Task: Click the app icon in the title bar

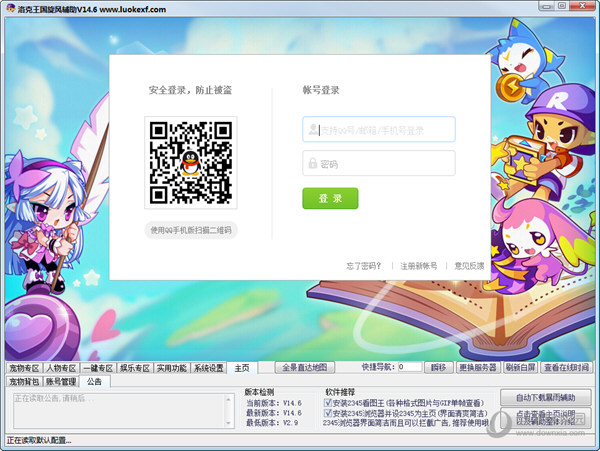Action: (11, 8)
